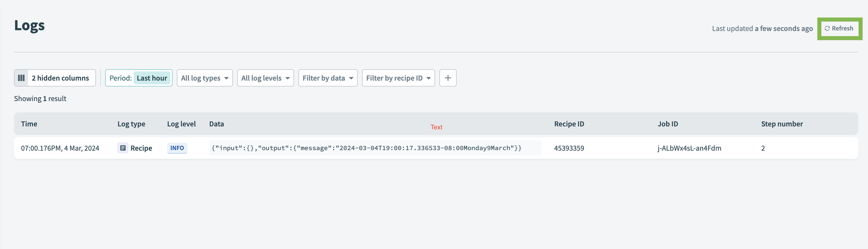
Task: Open the Filter by recipe ID dropdown
Action: pyautogui.click(x=398, y=78)
